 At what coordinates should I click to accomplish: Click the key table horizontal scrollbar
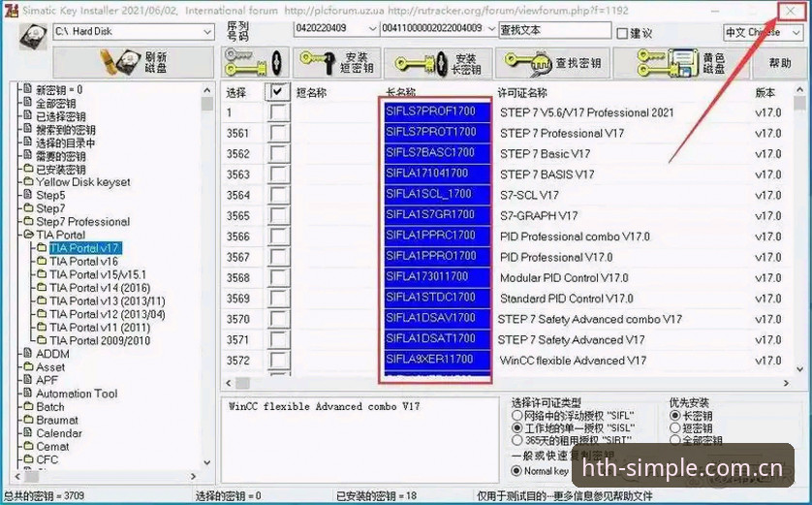509,383
